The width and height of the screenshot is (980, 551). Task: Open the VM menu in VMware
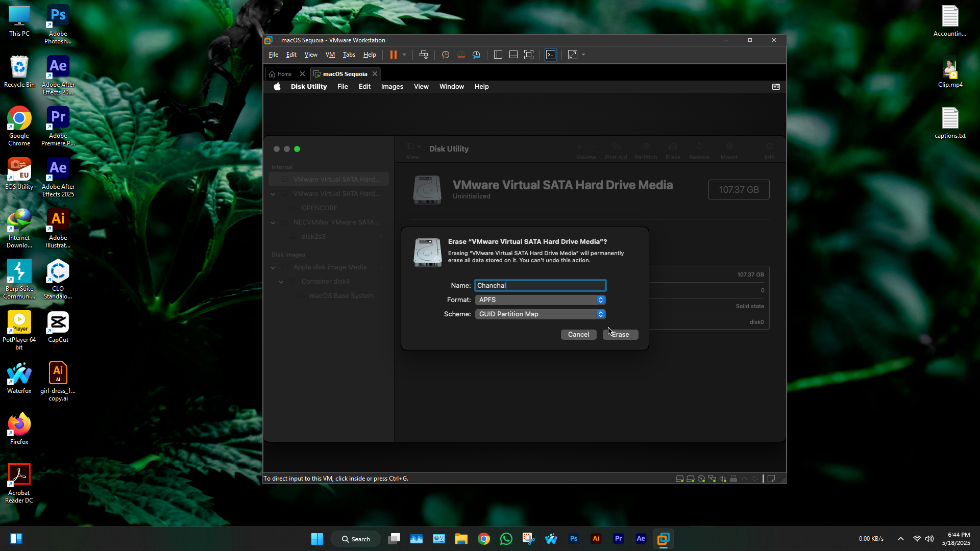[x=330, y=55]
